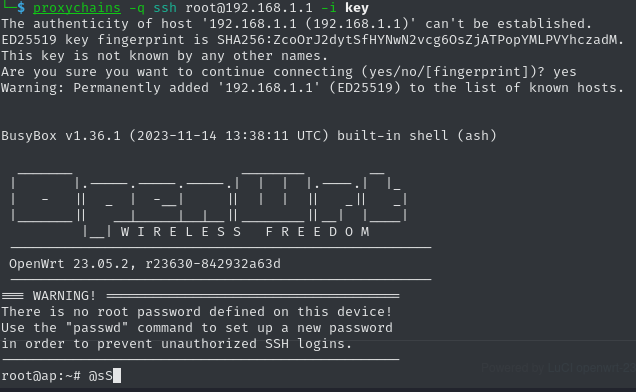Click the terminal cursor block after @sS

click(x=117, y=376)
